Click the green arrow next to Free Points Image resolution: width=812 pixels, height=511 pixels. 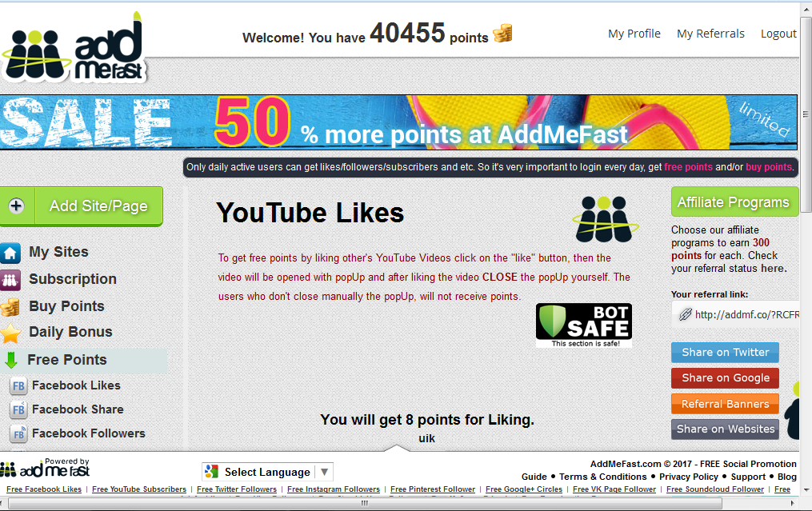click(x=11, y=360)
